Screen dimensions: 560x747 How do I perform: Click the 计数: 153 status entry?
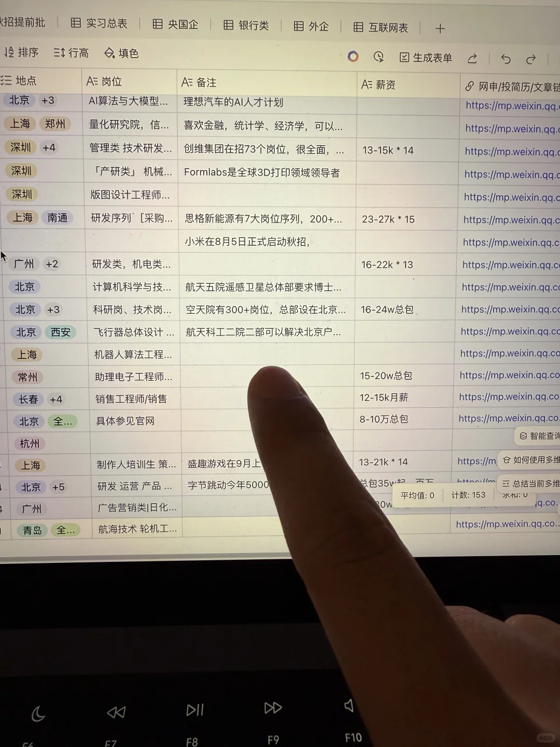click(x=468, y=495)
